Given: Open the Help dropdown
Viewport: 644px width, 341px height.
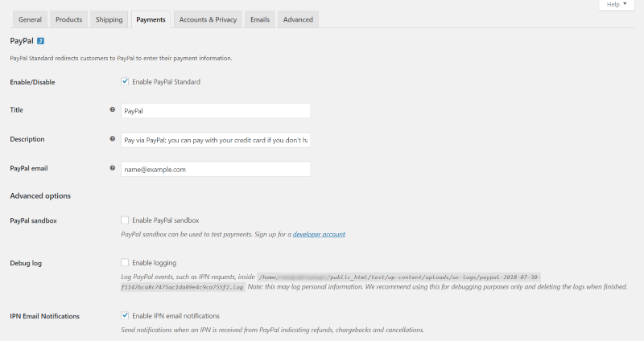Looking at the screenshot, I should point(617,5).
